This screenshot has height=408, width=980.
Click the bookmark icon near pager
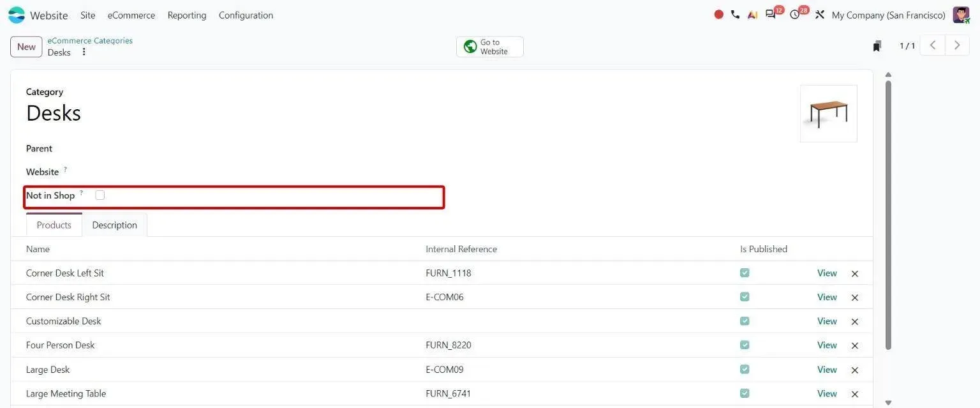(x=877, y=46)
